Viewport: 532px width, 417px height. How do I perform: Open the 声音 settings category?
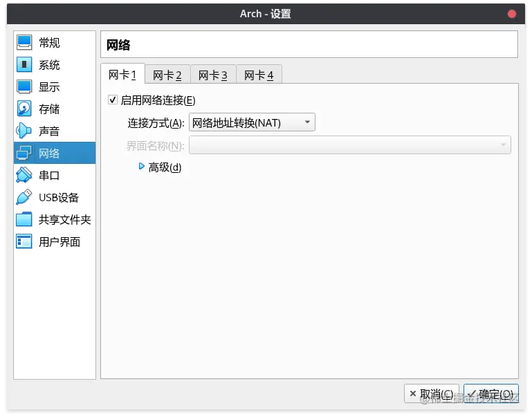click(x=55, y=131)
